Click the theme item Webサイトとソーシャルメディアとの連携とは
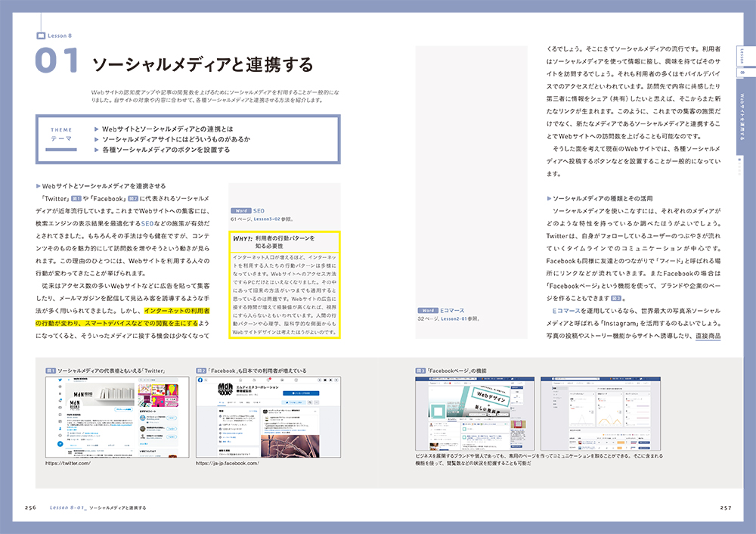756x534 pixels. (167, 129)
